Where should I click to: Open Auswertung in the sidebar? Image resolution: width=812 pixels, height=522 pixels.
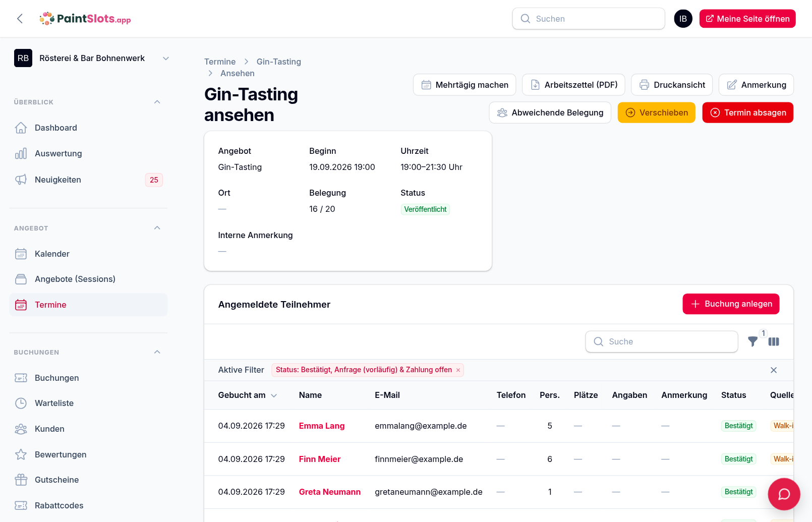88,153
